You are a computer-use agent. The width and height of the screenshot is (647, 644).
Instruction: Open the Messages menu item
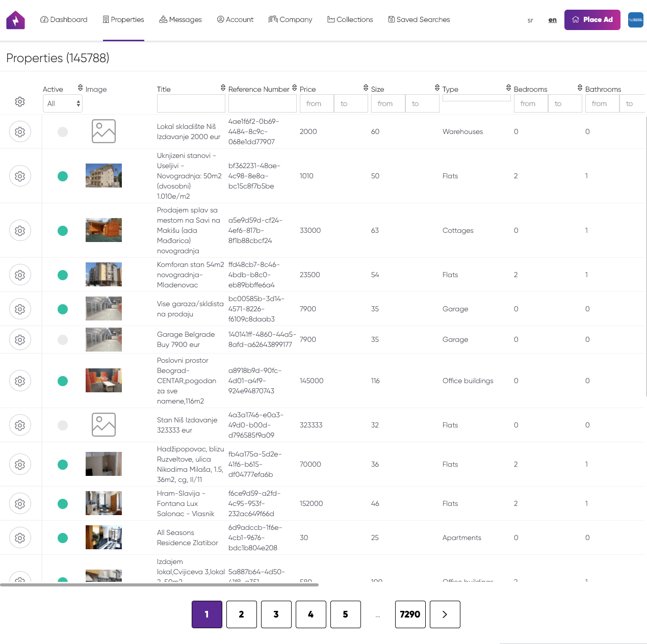pyautogui.click(x=180, y=20)
